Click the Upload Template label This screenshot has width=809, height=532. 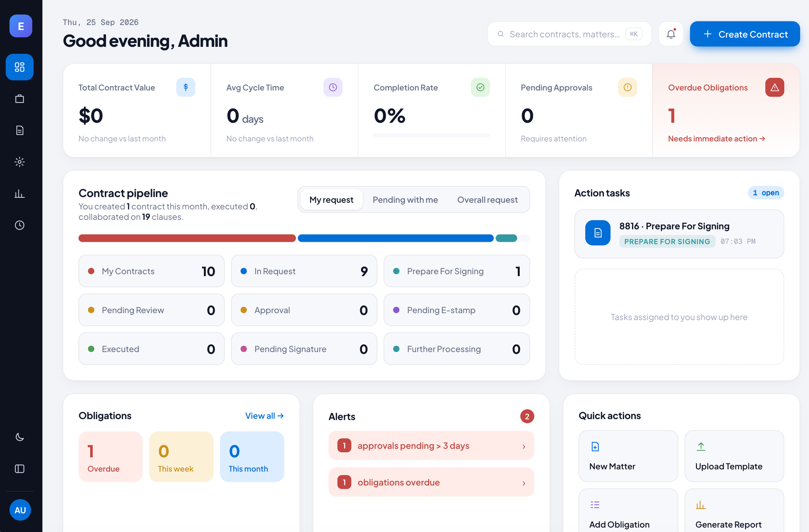coord(729,466)
